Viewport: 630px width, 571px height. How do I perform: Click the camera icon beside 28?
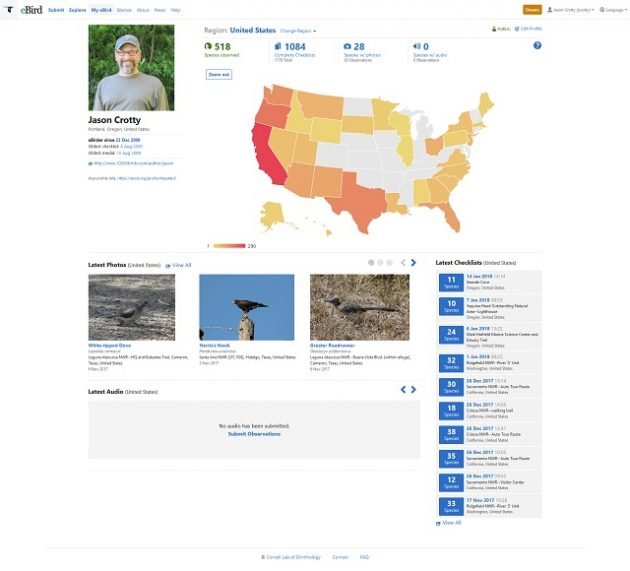coord(348,46)
